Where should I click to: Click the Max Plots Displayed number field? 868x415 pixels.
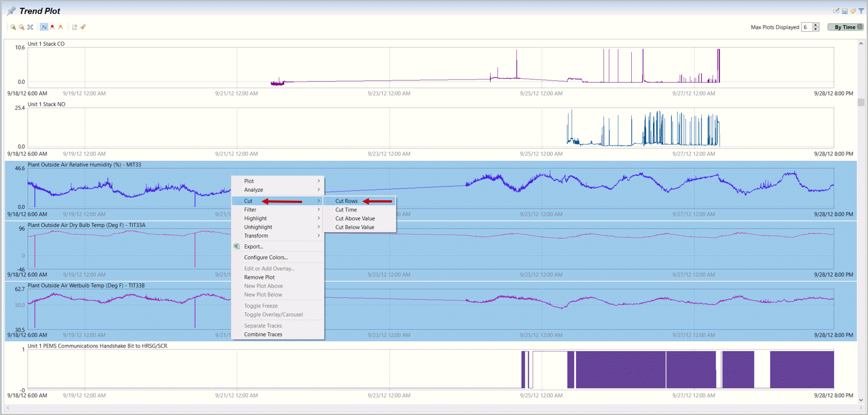click(x=806, y=27)
